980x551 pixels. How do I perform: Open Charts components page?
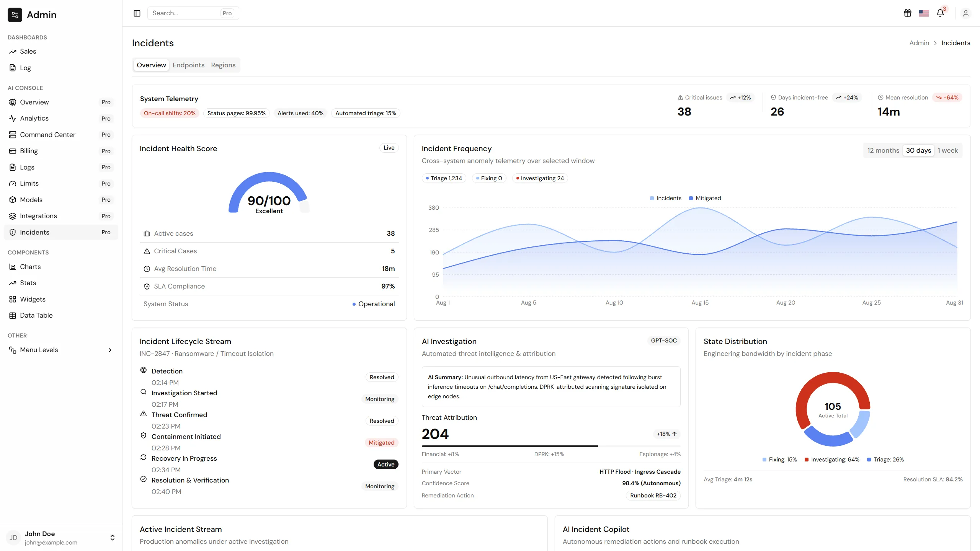(61, 267)
